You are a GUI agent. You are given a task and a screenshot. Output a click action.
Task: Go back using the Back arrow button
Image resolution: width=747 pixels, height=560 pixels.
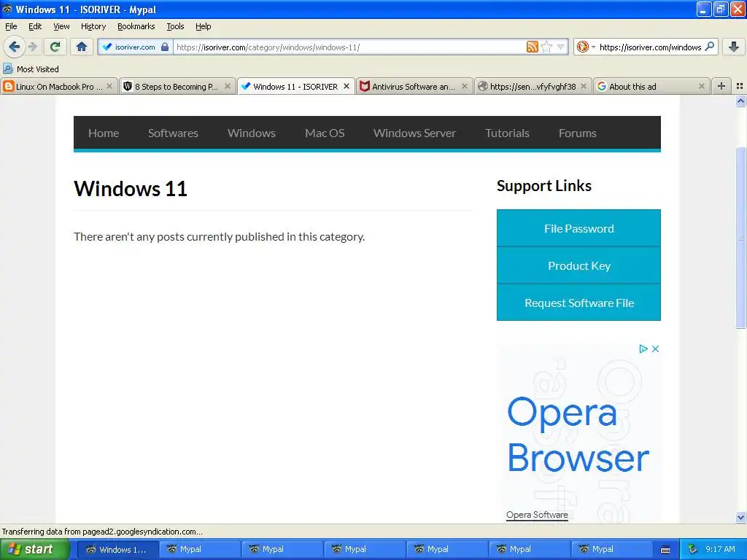[x=14, y=47]
